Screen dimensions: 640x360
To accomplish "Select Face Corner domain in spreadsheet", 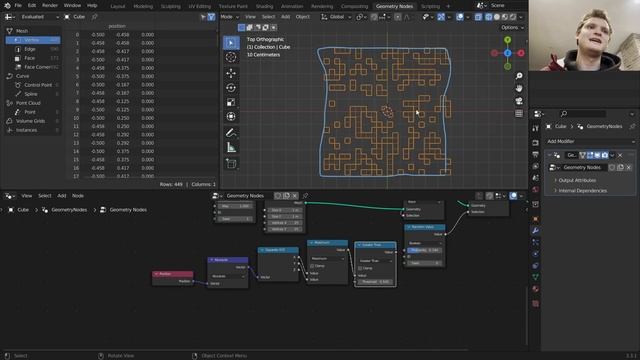I will pos(33,67).
